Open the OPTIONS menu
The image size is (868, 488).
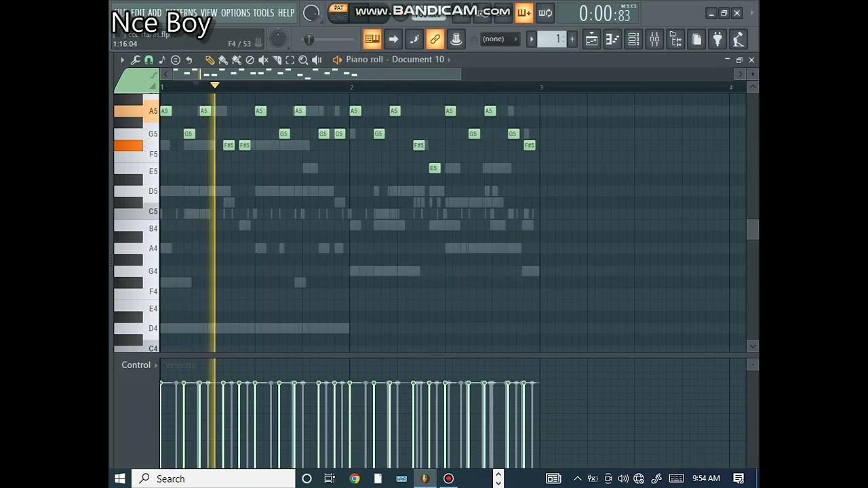point(235,13)
